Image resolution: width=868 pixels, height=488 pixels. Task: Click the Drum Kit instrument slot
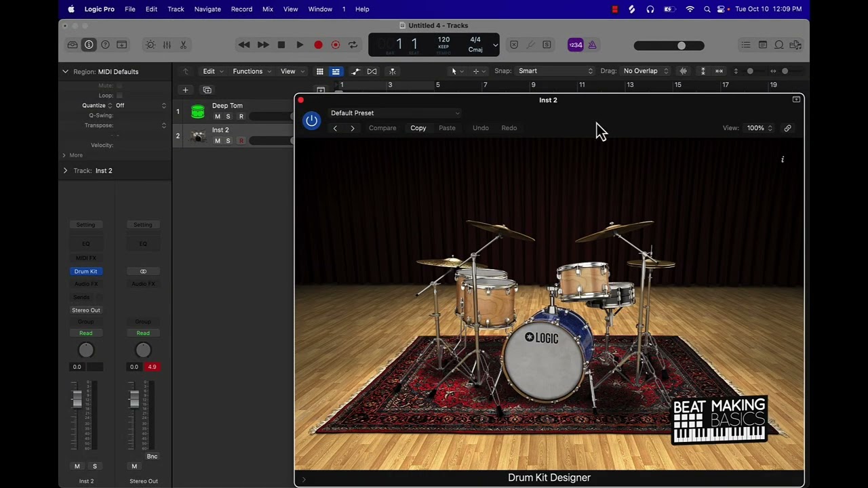(85, 271)
